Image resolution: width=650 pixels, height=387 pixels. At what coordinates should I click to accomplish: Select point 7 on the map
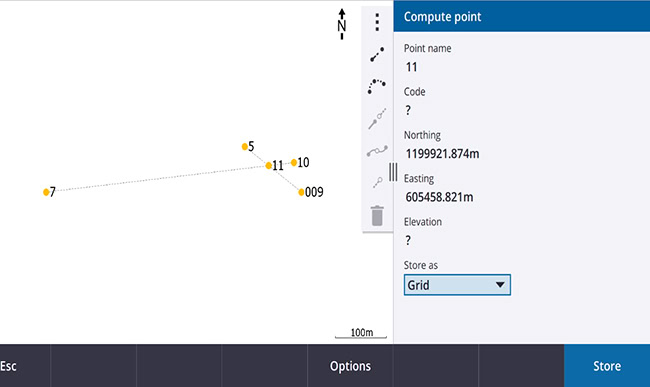(46, 192)
